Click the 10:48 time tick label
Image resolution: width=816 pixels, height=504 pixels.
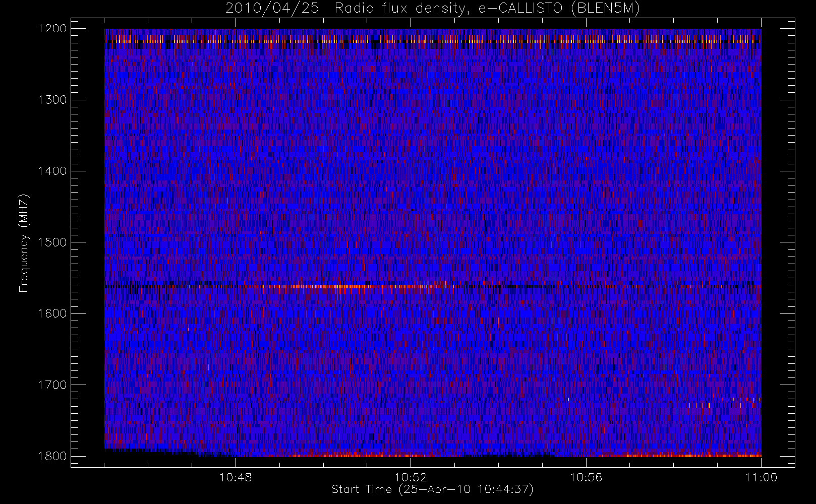pyautogui.click(x=236, y=477)
